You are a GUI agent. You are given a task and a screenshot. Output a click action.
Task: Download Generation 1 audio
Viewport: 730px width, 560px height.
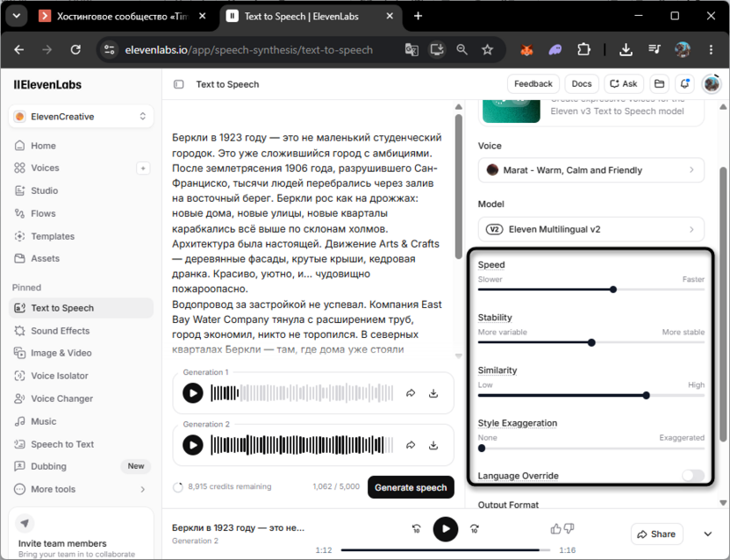tap(433, 393)
